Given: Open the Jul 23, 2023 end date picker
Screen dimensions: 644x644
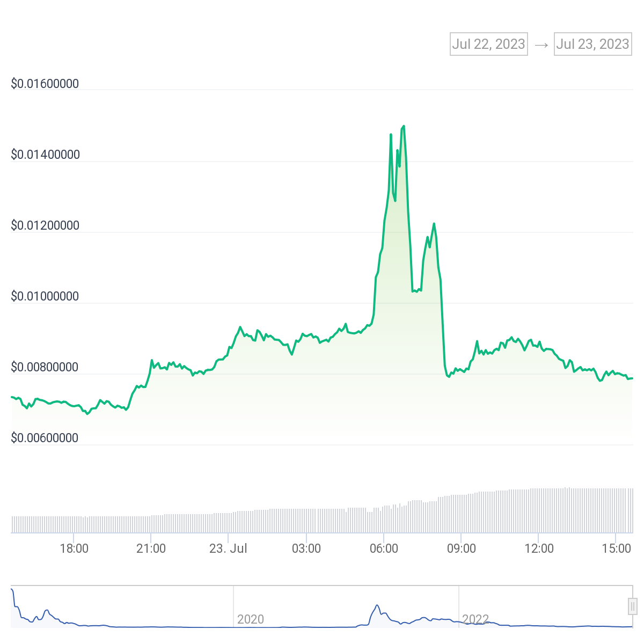Looking at the screenshot, I should click(592, 44).
